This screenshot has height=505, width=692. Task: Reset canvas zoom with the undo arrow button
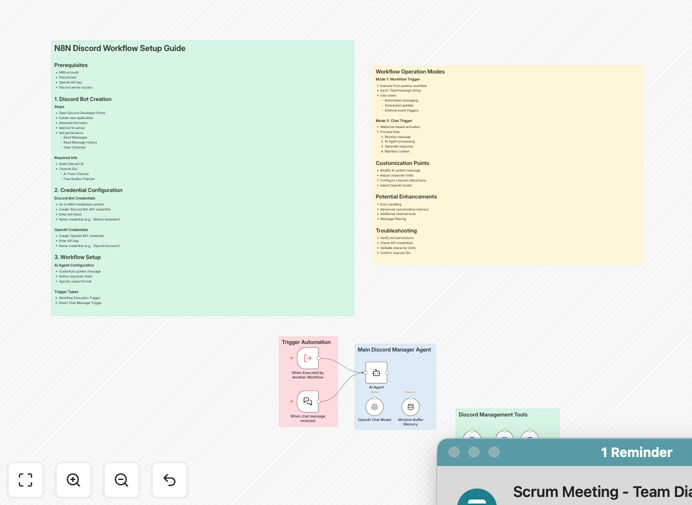(169, 479)
